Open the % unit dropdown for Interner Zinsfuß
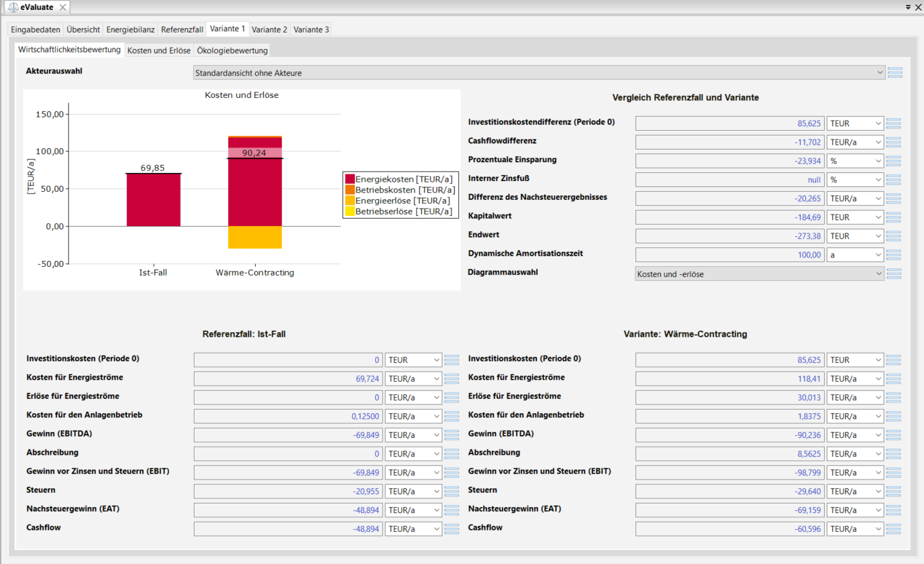Image resolution: width=924 pixels, height=564 pixels. pyautogui.click(x=855, y=180)
